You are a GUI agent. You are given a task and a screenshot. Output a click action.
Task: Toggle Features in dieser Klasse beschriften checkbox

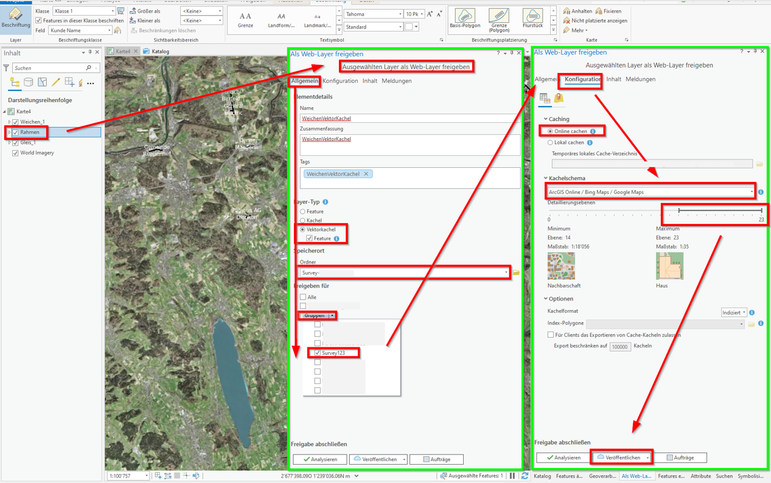[39, 21]
